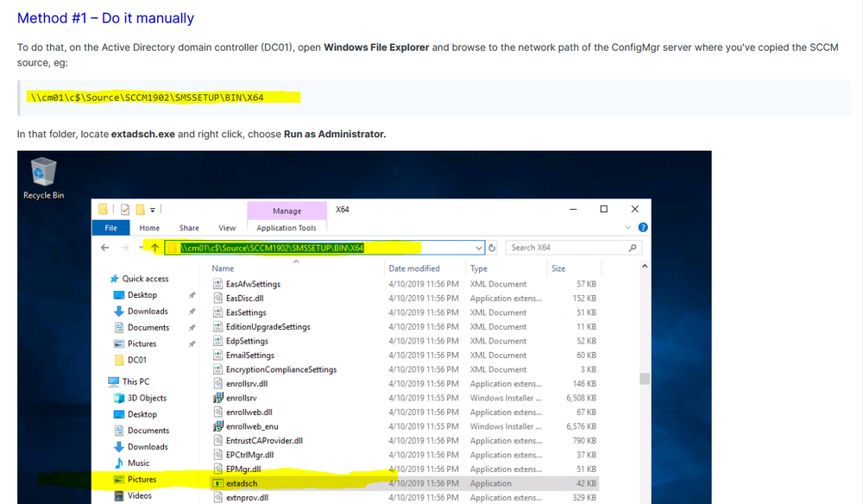Select the EncryptionComplianceSettings file icon
The width and height of the screenshot is (863, 504).
218,369
